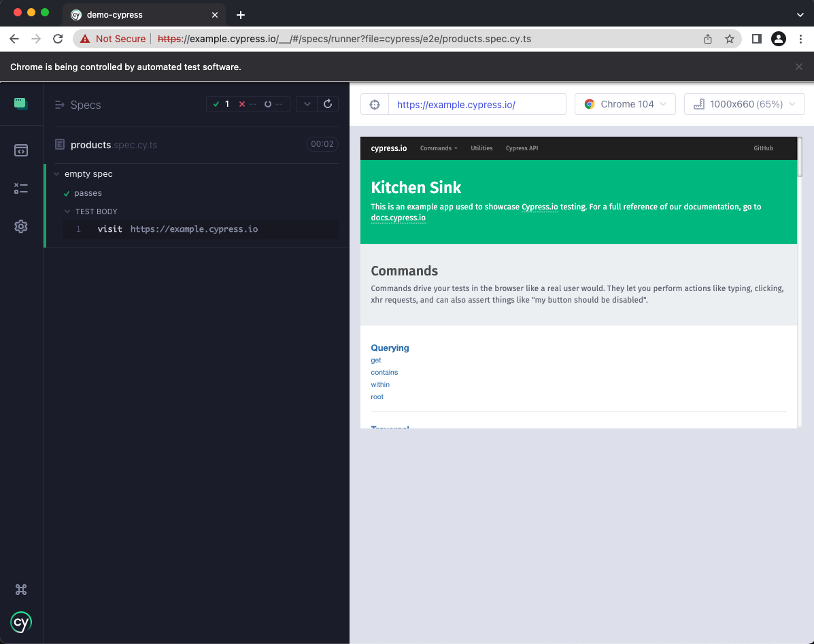814x644 pixels.
Task: Activate the selector playground crosshair icon
Action: (374, 104)
